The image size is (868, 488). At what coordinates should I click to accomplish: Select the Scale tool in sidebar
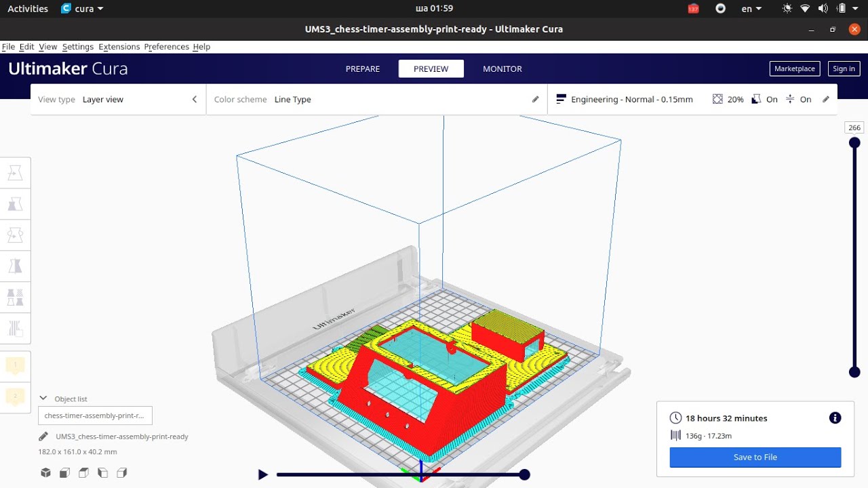[15, 204]
